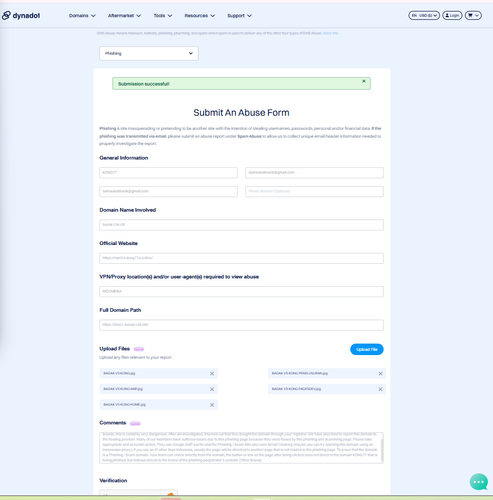This screenshot has width=493, height=500.
Task: Click the email field right of the name
Action: [314, 173]
